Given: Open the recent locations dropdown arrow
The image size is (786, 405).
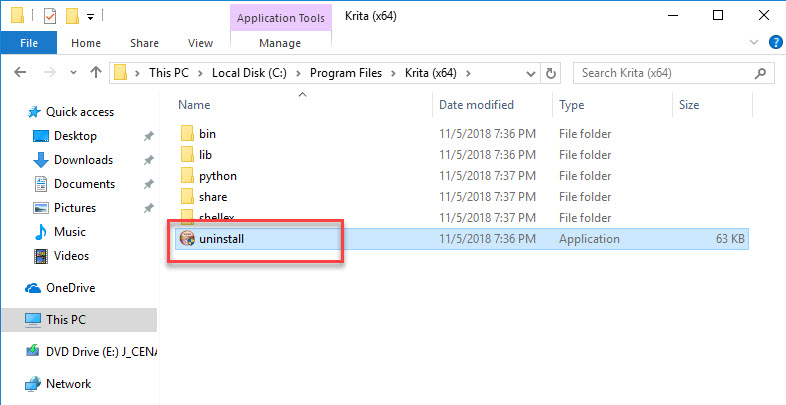Looking at the screenshot, I should click(x=73, y=73).
